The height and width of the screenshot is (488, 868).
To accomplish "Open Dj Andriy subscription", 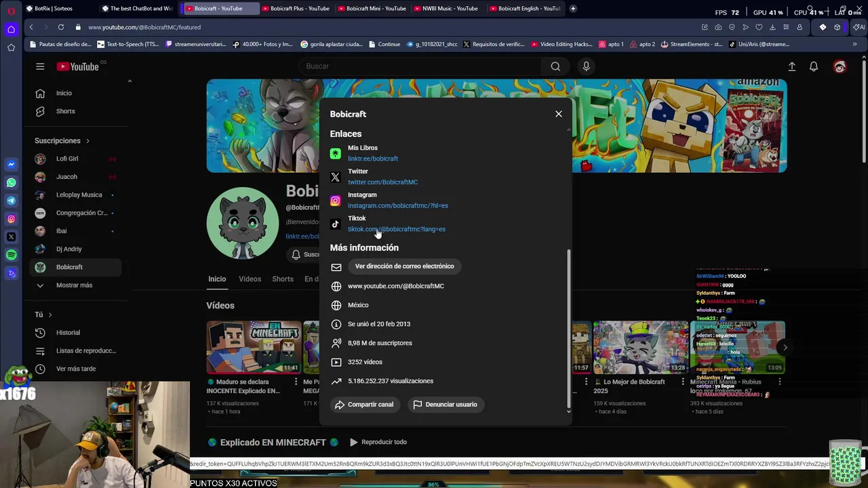I will (x=75, y=249).
